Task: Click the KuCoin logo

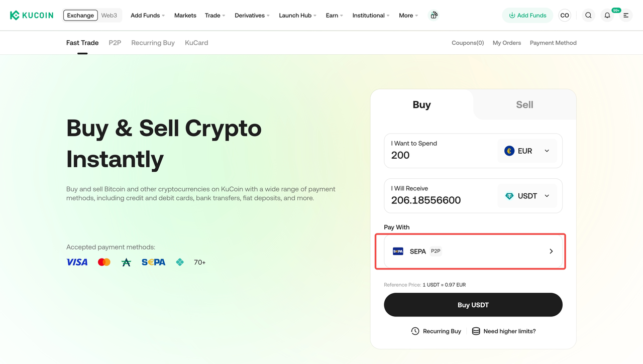Action: (x=32, y=15)
